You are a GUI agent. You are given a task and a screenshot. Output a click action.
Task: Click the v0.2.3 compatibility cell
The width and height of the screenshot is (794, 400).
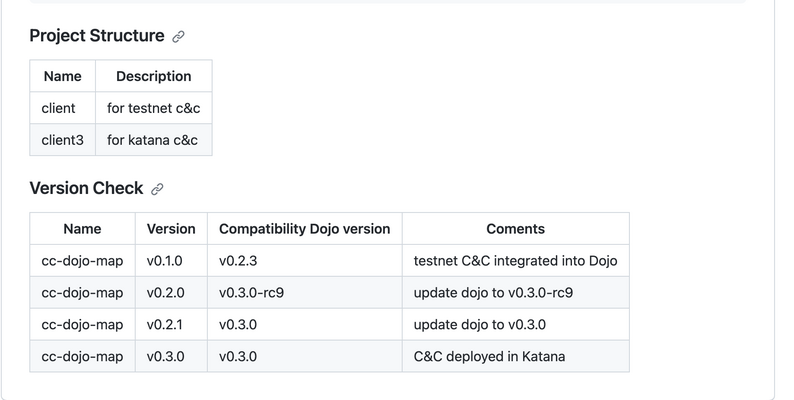click(x=238, y=261)
